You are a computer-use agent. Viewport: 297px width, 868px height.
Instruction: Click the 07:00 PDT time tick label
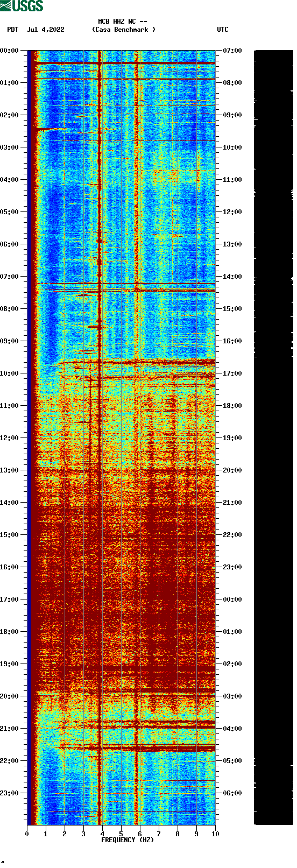click(x=9, y=277)
